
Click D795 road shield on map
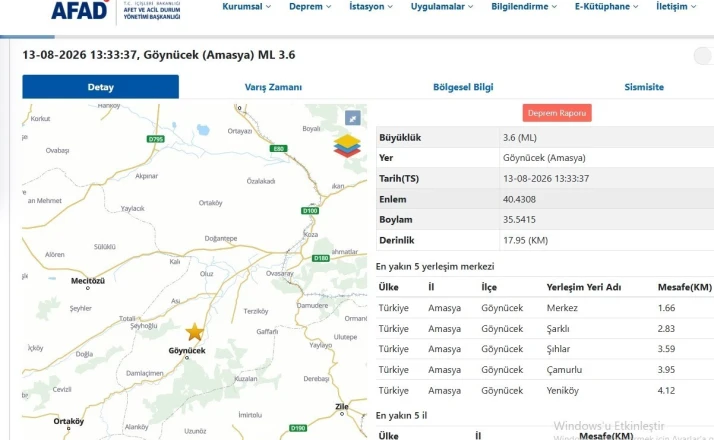(156, 139)
